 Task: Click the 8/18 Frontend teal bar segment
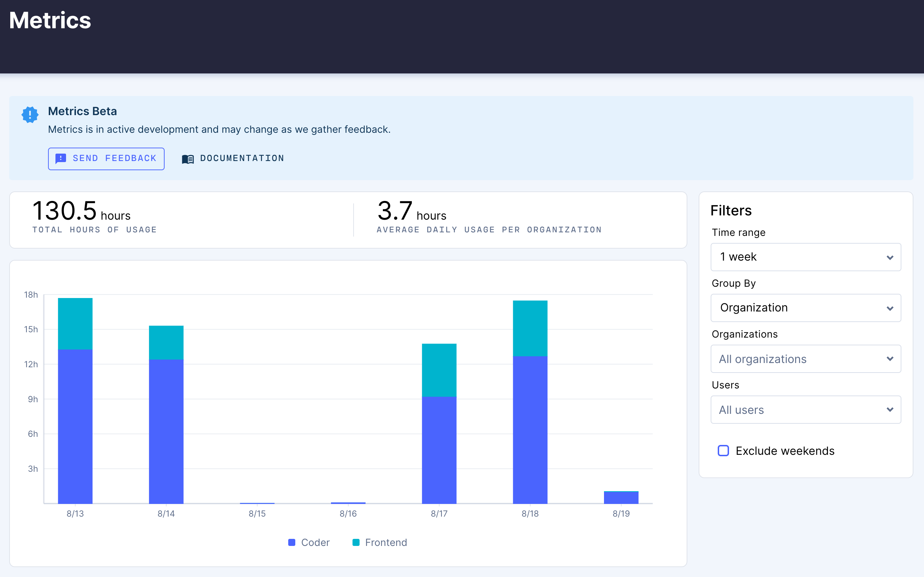[530, 328]
